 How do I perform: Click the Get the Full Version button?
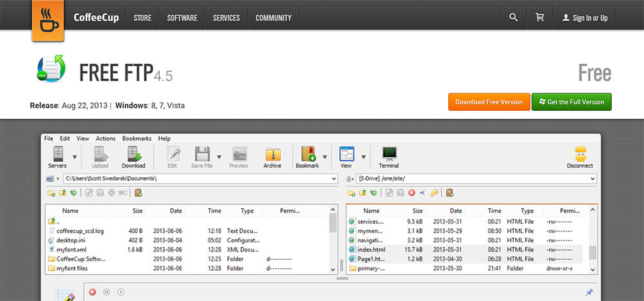point(572,102)
